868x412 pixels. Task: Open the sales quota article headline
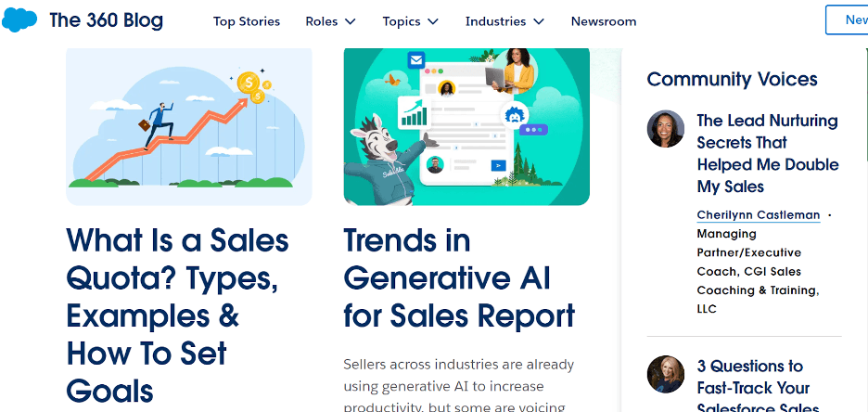177,315
